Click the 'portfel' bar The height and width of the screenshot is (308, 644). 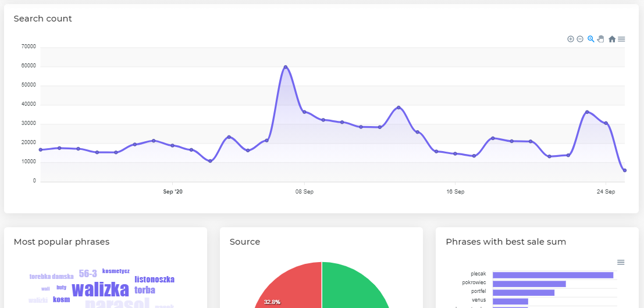(524, 292)
